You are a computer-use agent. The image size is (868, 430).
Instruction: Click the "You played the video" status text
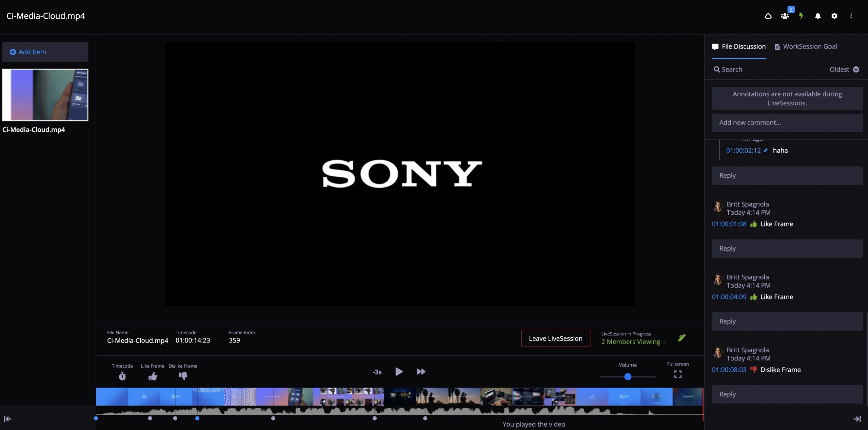pos(534,424)
